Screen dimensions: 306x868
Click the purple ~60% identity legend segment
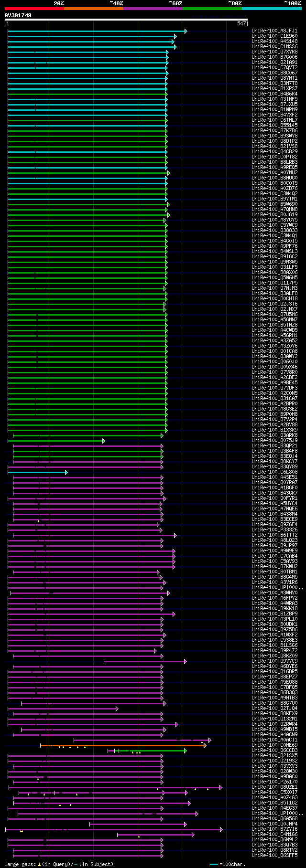153,9
